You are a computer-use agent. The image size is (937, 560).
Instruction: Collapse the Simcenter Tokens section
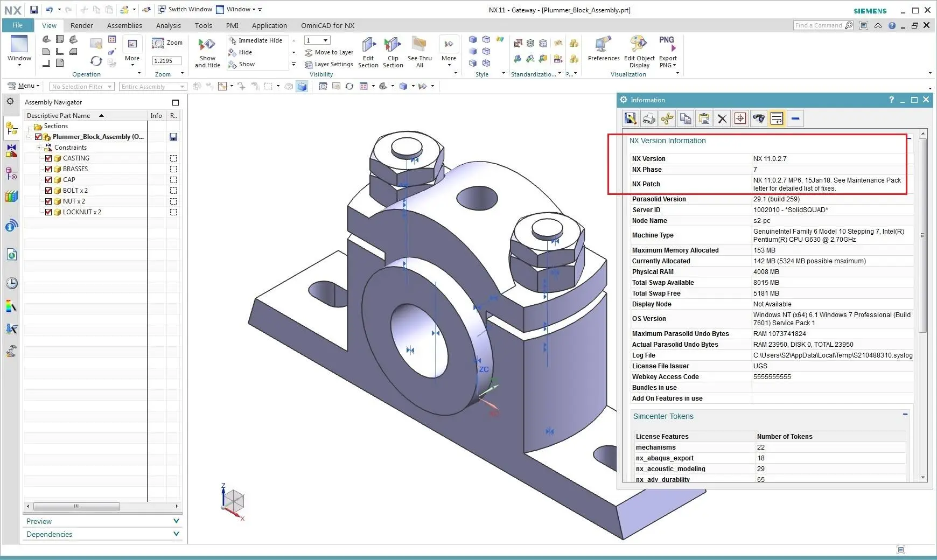905,414
